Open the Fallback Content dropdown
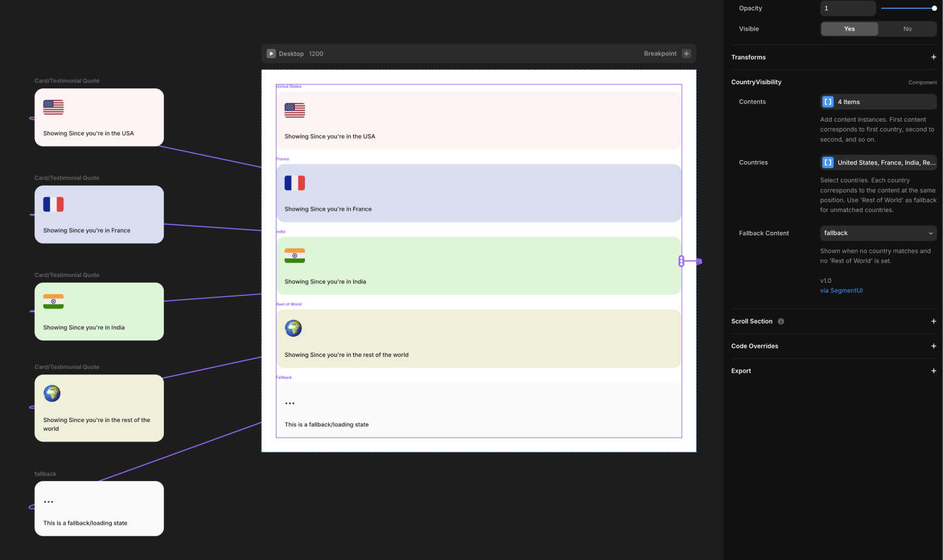Viewport: 943px width, 560px height. pos(878,233)
